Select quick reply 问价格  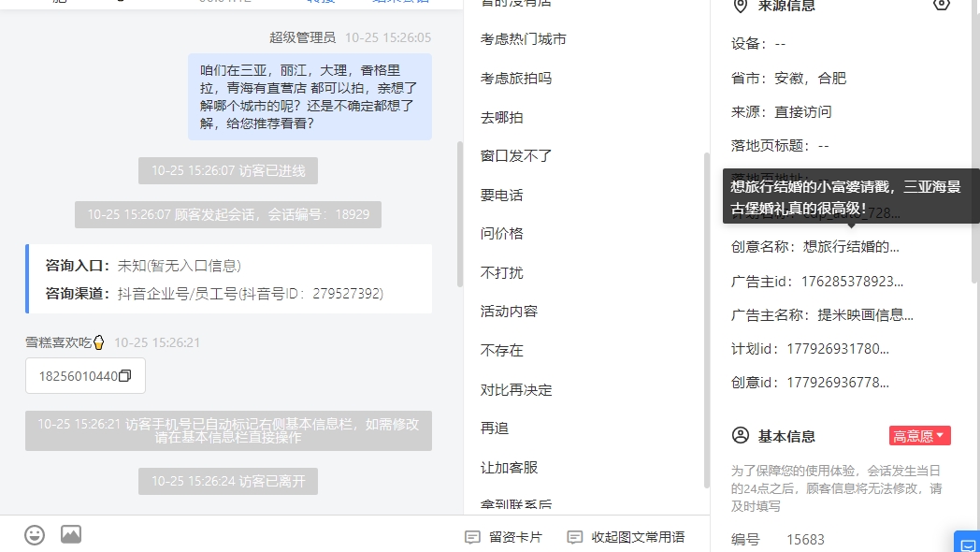click(501, 234)
